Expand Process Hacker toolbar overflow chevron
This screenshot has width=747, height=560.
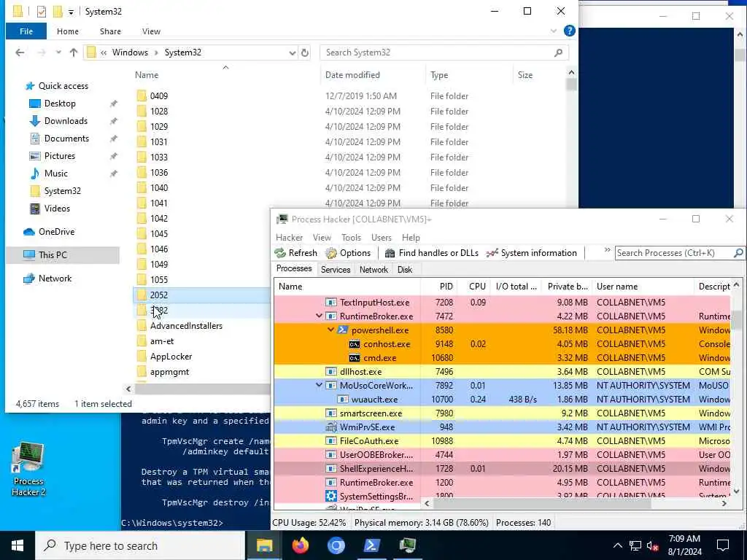click(607, 251)
